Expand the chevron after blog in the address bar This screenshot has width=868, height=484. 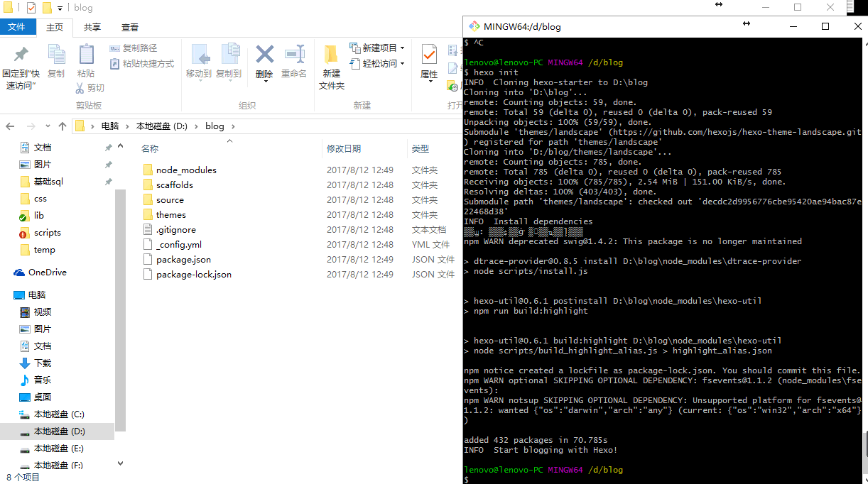232,126
